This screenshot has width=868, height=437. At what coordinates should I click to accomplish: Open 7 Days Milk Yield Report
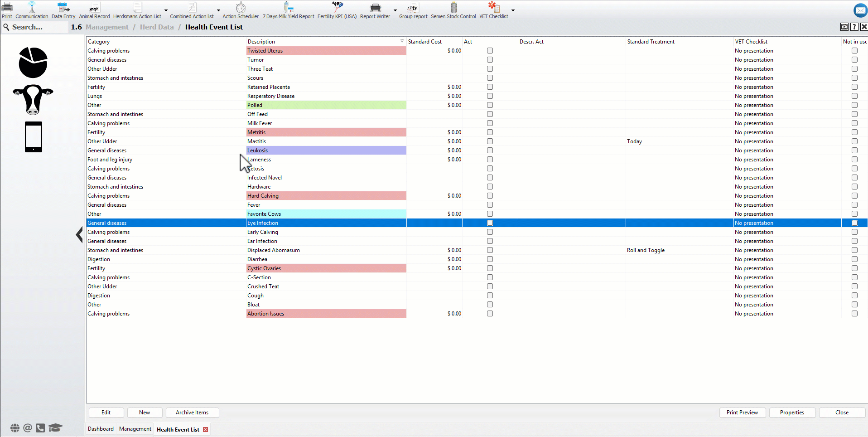point(288,10)
